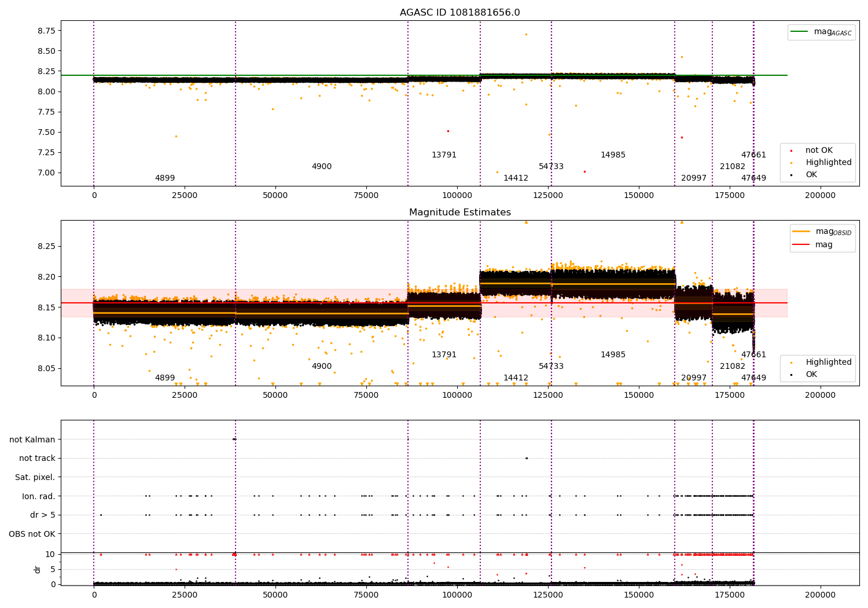
Task: Click obsid label 14412 in AGASC ID plot
Action: click(516, 178)
